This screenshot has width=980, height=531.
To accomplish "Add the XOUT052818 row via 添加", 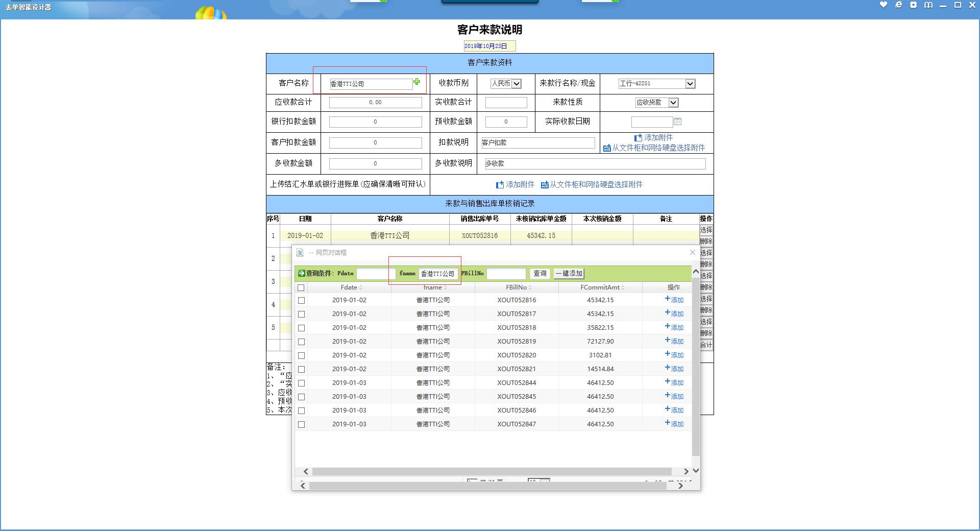I will pos(674,327).
